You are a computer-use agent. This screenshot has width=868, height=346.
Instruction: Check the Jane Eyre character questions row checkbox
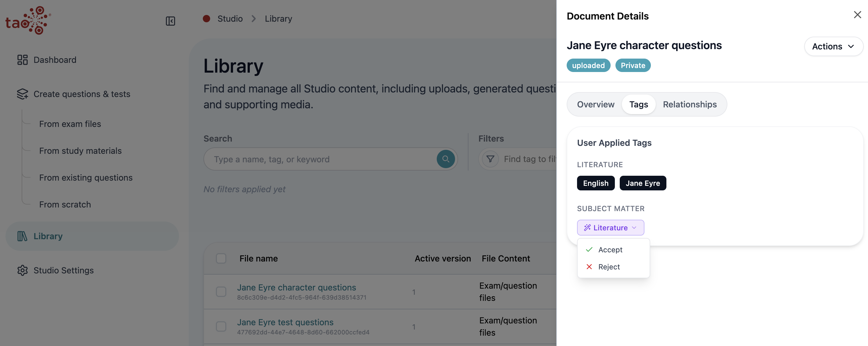tap(221, 292)
